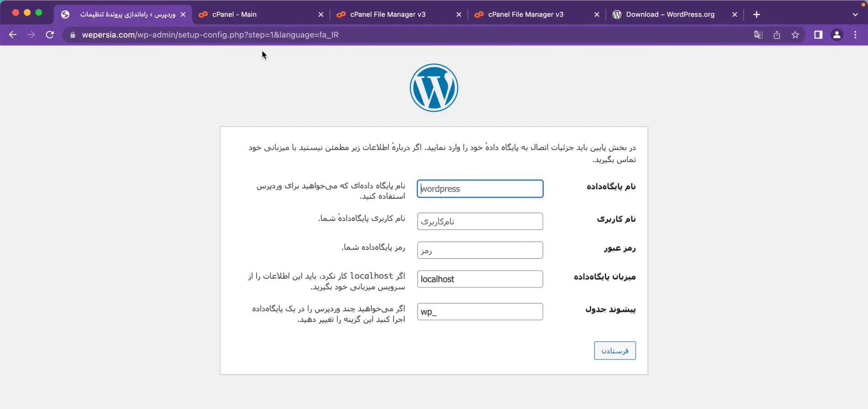
Task: Click the فرستادن submit button
Action: click(x=615, y=351)
